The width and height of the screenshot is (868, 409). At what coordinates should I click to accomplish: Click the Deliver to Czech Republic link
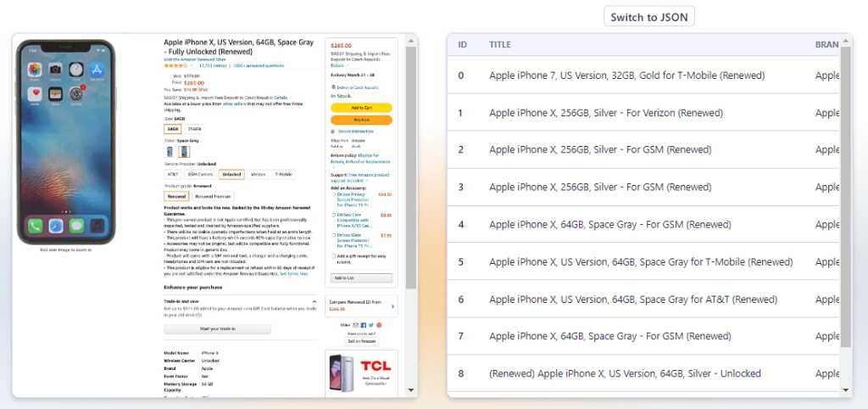click(x=358, y=87)
